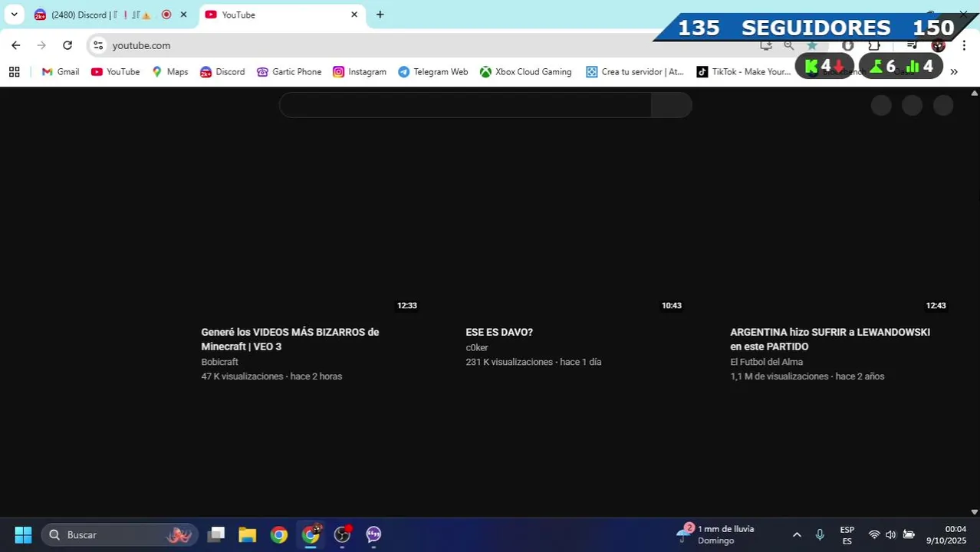Open video ARGENTINA hizo SUFRIR a LEWANDOWSKI
The width and height of the screenshot is (980, 552).
[830, 339]
